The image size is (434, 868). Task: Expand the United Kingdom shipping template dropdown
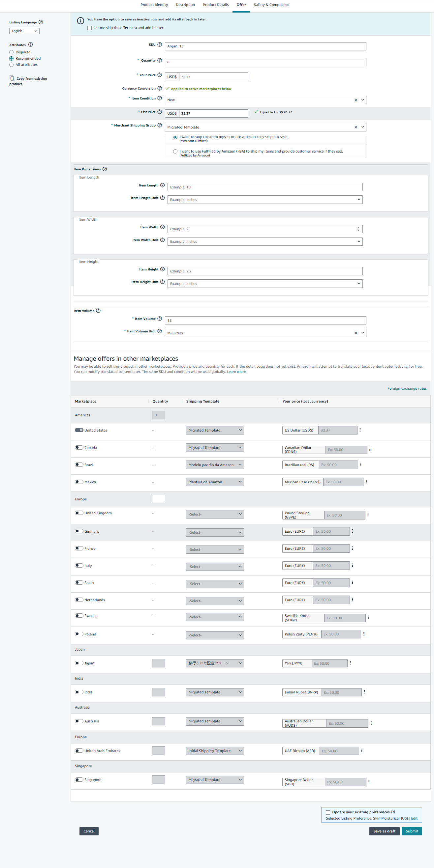tap(214, 514)
